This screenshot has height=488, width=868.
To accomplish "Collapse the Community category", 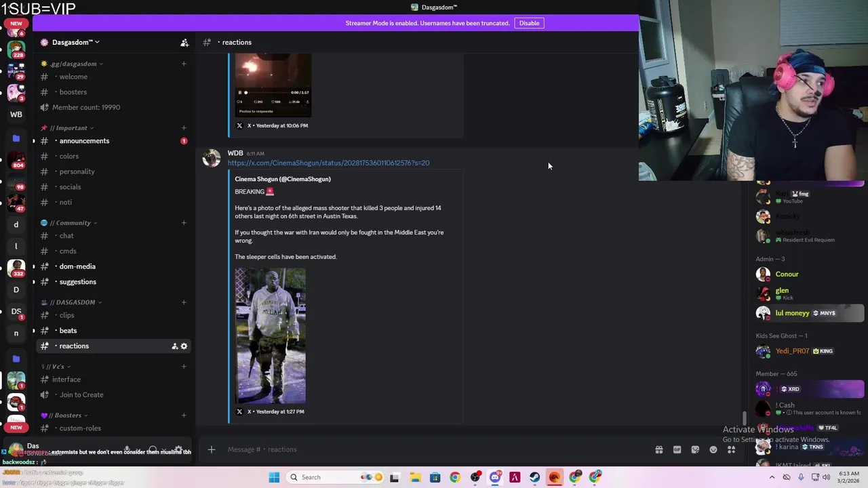I will [x=69, y=223].
